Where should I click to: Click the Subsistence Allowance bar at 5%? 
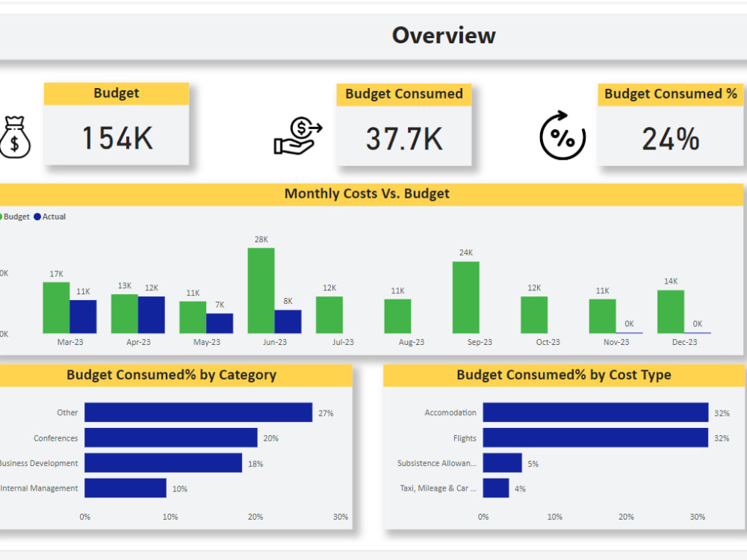pyautogui.click(x=502, y=463)
